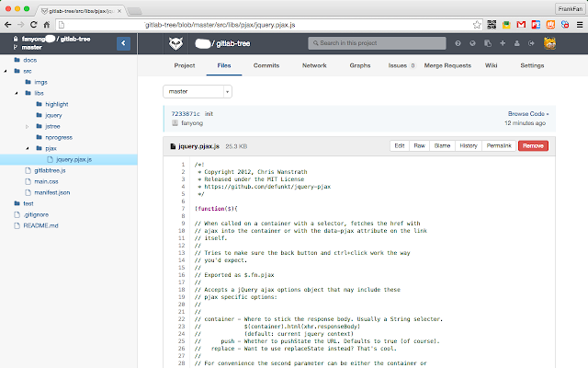The image size is (588, 368).
Task: Switch to the Project tab
Action: click(185, 65)
